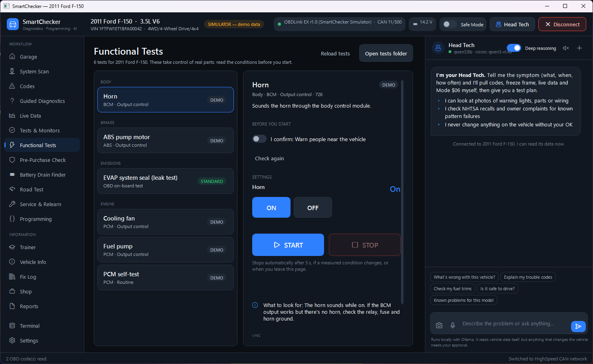Select the Functional Tests menu item

[42, 145]
